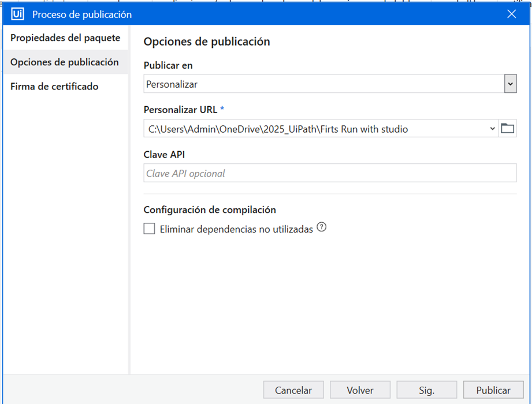532x404 pixels.
Task: Click the UiPath logo in title bar
Action: click(17, 14)
